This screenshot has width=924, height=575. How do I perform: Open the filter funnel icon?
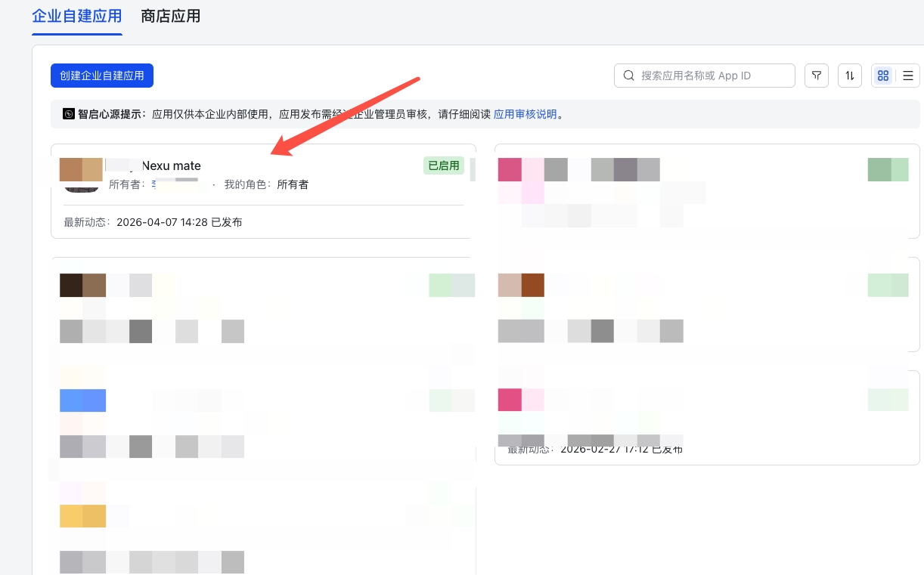pos(817,76)
